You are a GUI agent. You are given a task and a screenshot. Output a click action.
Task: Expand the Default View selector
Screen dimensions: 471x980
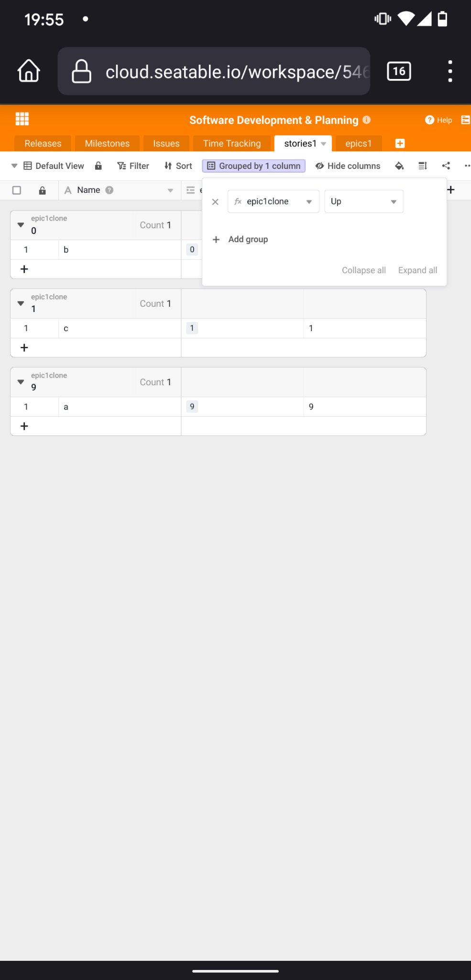point(14,166)
